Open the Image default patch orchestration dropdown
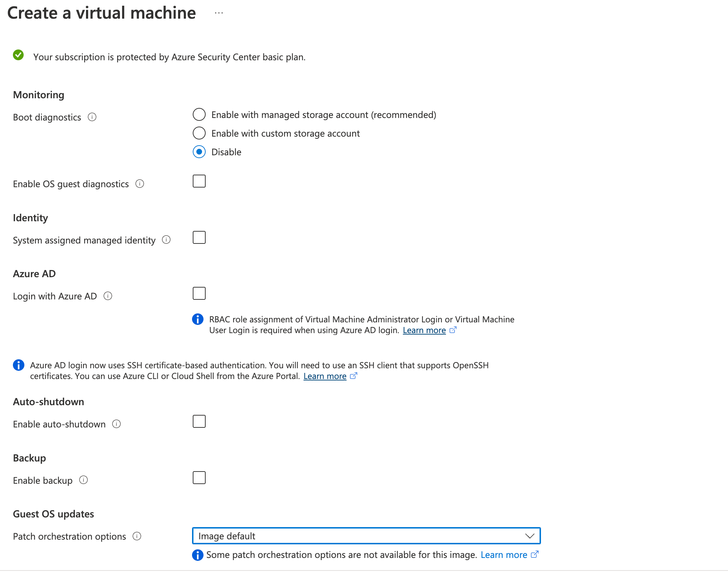Screen dimensions: 728x573 [366, 536]
